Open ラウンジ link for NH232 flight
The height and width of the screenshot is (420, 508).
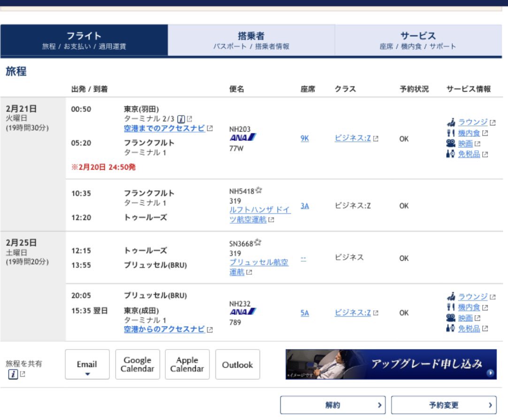pyautogui.click(x=473, y=296)
